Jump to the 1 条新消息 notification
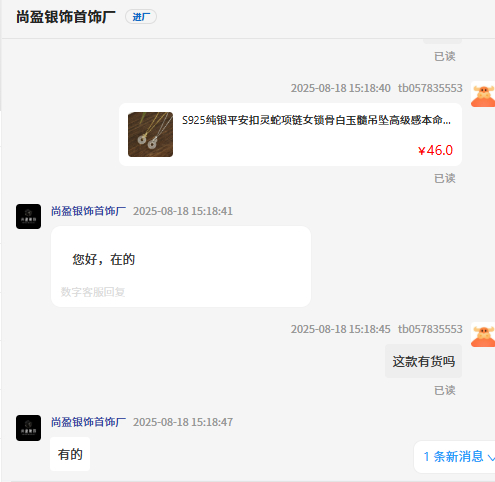This screenshot has width=495, height=482. pos(455,457)
